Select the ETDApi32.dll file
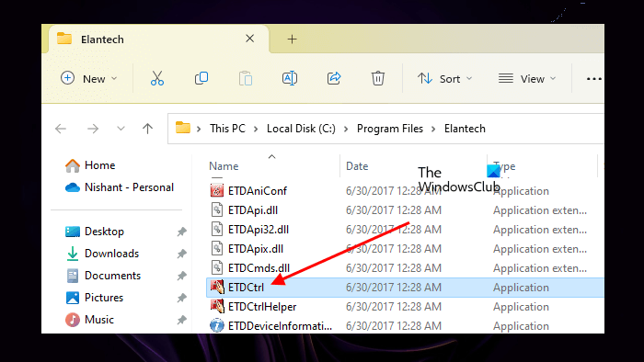Screen dimensions: 644x362 point(259,230)
